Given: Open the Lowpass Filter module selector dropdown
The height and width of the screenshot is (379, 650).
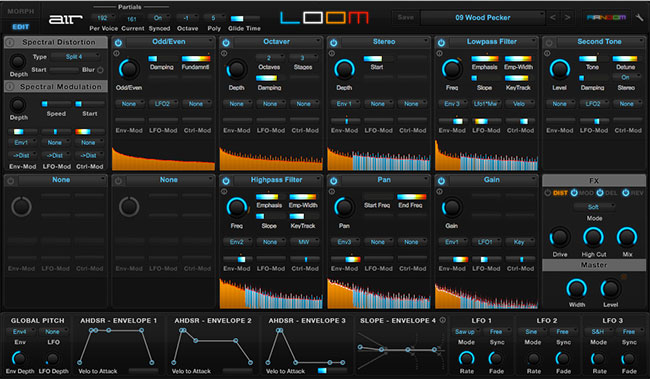Looking at the screenshot, I should (493, 42).
